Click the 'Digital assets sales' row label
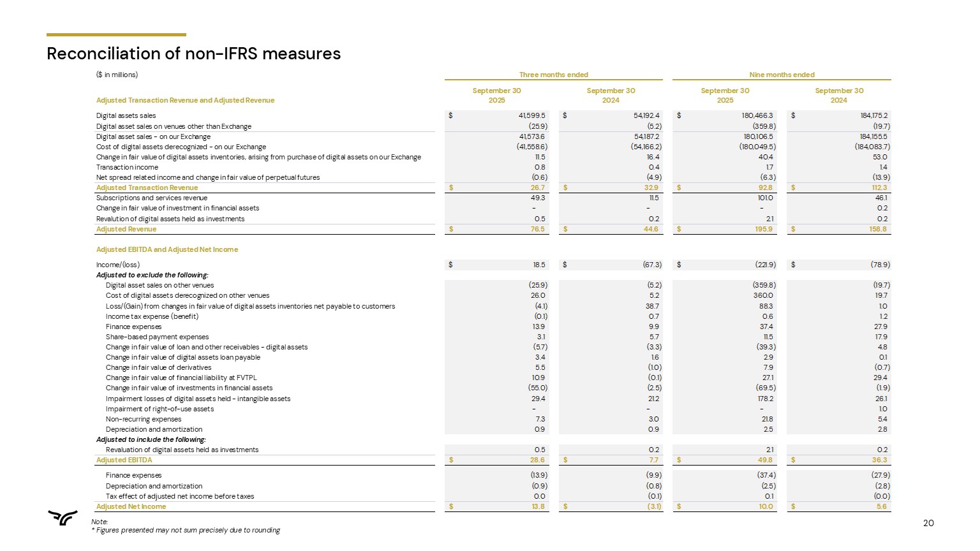980x551 pixels. [x=126, y=116]
